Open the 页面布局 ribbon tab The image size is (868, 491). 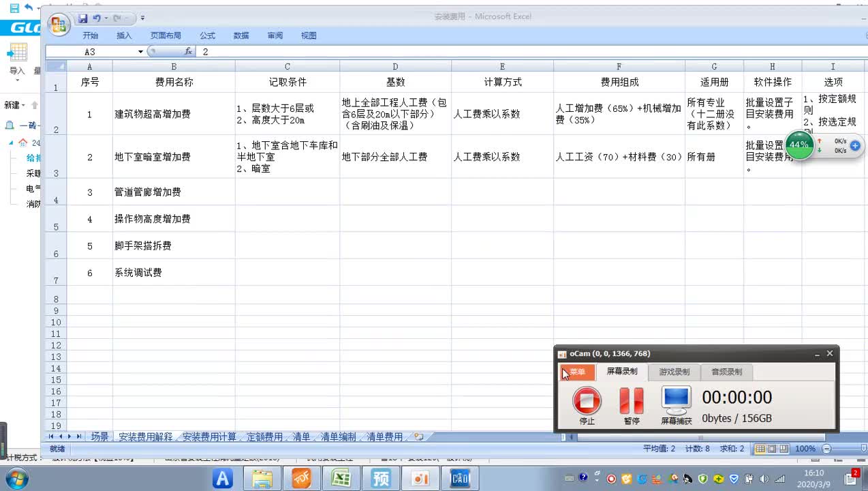166,35
